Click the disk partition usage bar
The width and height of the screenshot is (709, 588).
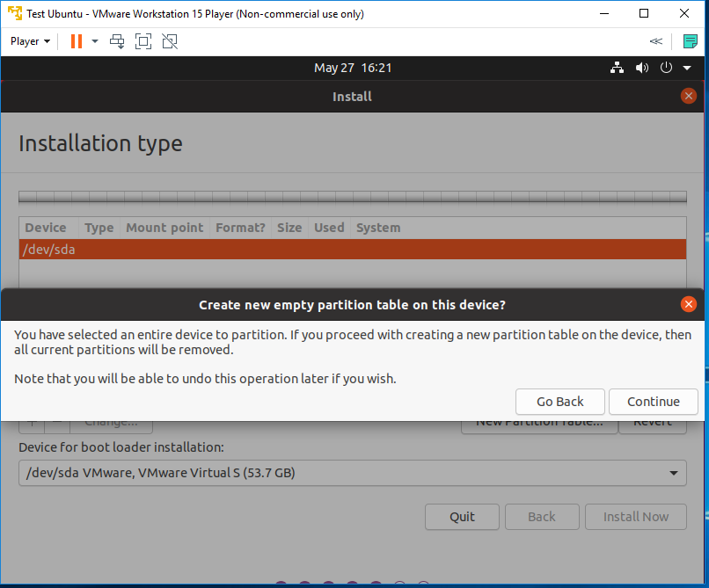click(353, 197)
